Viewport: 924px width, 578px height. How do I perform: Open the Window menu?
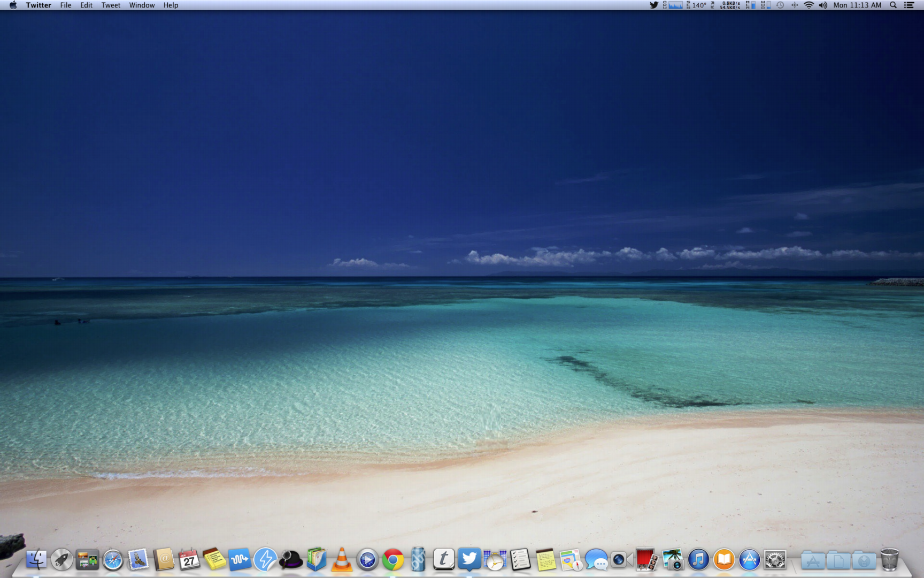pyautogui.click(x=142, y=5)
